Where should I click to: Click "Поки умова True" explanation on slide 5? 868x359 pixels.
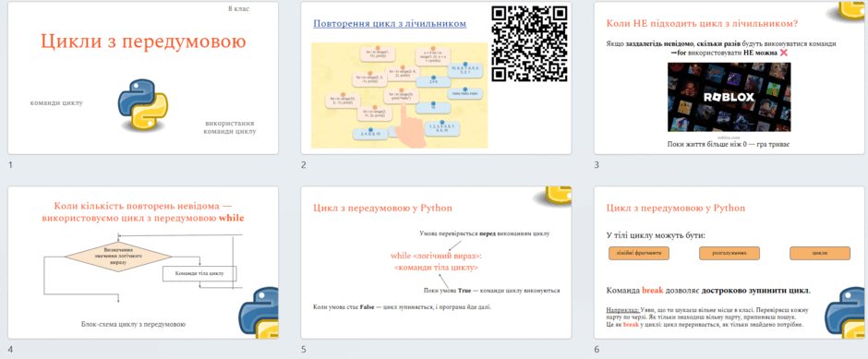pos(491,291)
